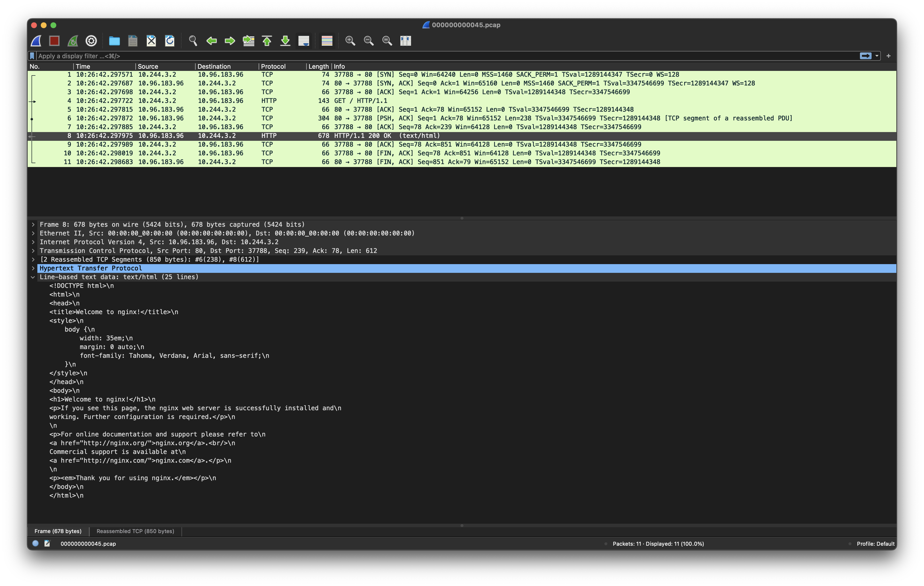Select packet 8 HTTP/1.1 200 OK

point(462,135)
